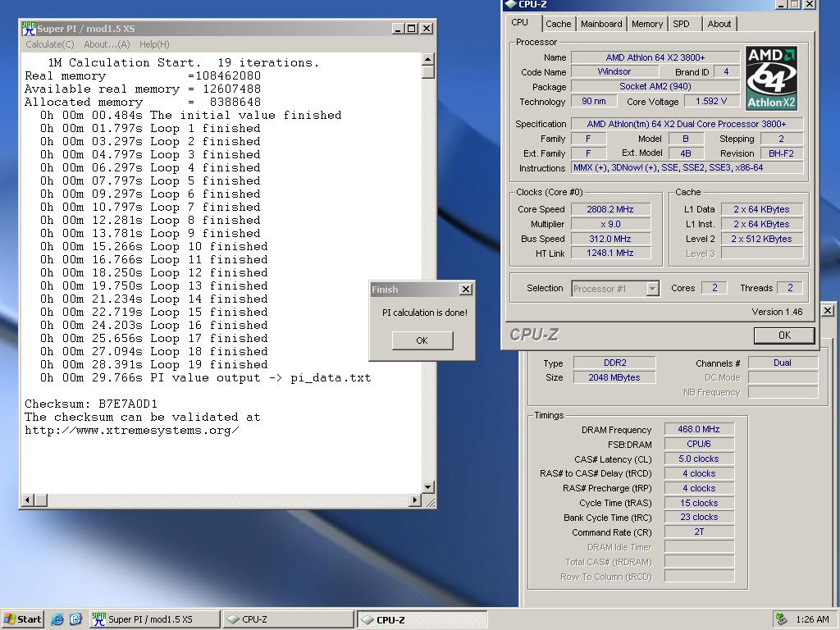Click the Instructions MMX, 3DNow!, SSE field

point(687,167)
